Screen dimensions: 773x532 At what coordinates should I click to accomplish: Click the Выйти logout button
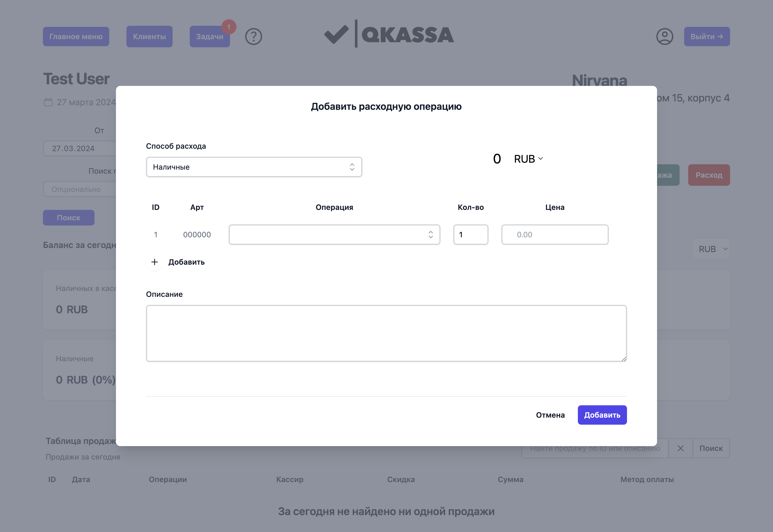point(707,37)
